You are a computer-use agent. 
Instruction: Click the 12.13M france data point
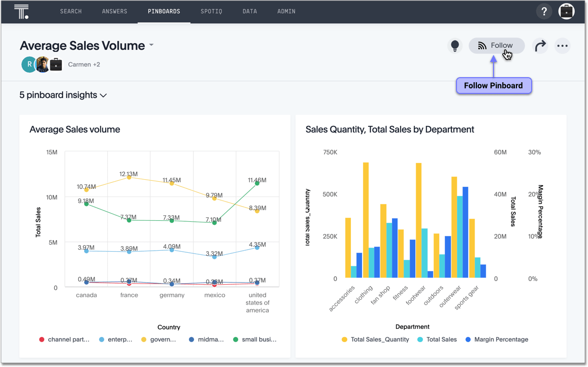[129, 177]
